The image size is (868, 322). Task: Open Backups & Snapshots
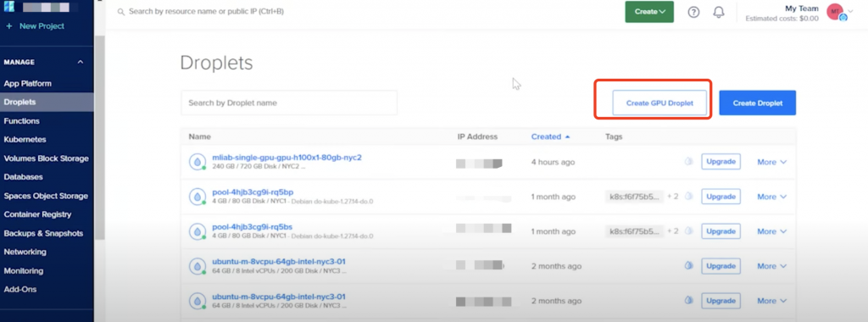point(43,233)
